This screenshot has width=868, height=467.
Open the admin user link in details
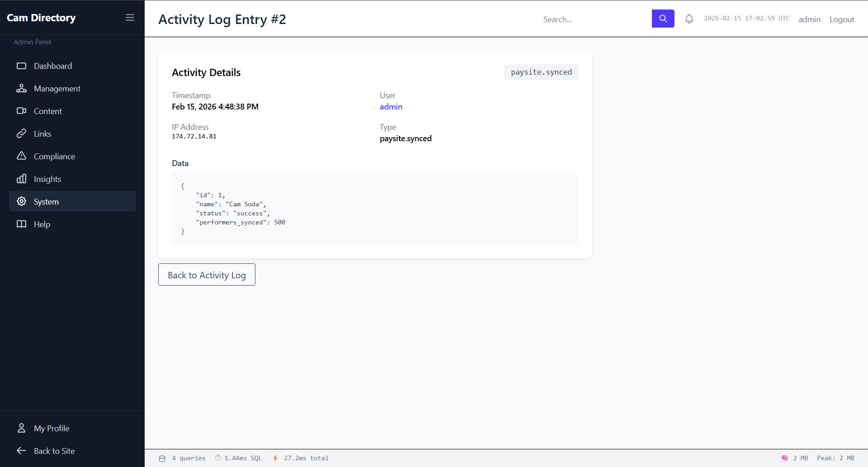click(x=391, y=107)
